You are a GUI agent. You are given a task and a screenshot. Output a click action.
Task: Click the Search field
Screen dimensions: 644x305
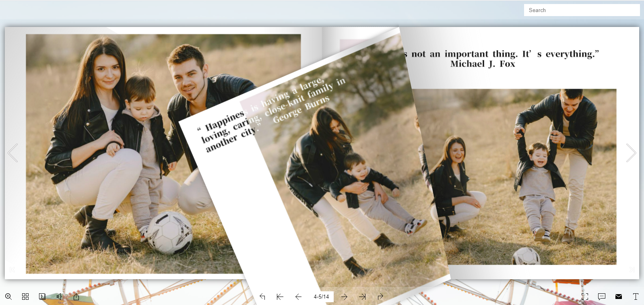point(582,10)
